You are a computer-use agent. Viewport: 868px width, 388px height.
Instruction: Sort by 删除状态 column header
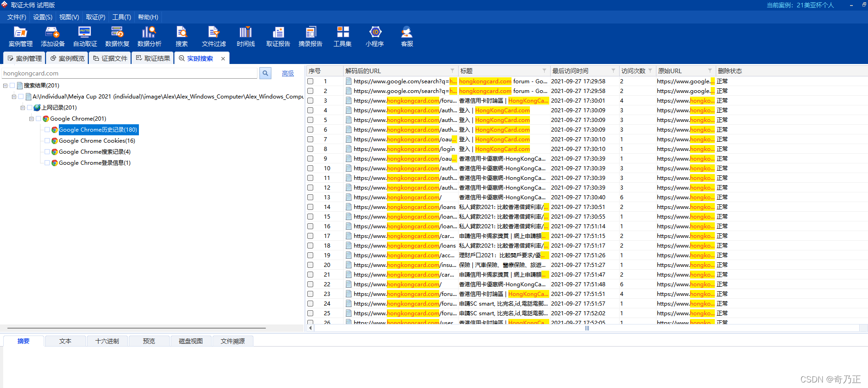coord(791,71)
